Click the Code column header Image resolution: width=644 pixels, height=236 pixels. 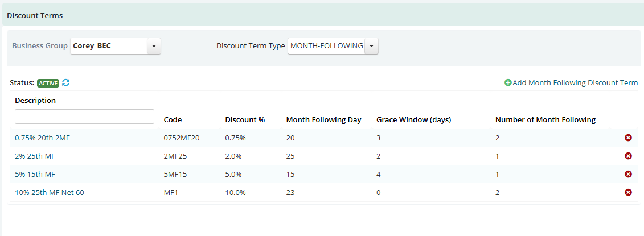pos(173,120)
